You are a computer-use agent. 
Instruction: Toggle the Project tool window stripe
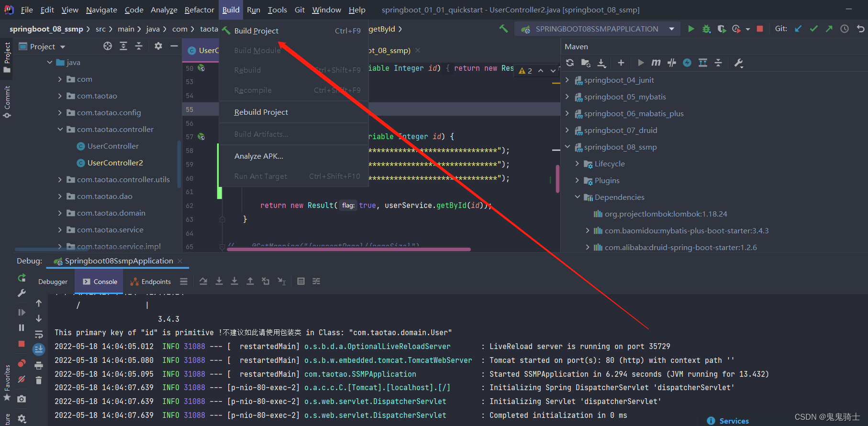7,57
